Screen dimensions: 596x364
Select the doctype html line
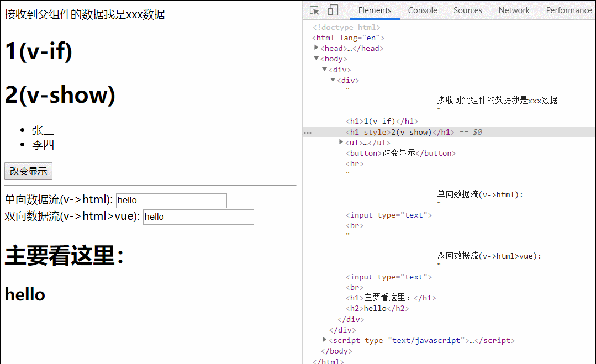[x=346, y=28]
